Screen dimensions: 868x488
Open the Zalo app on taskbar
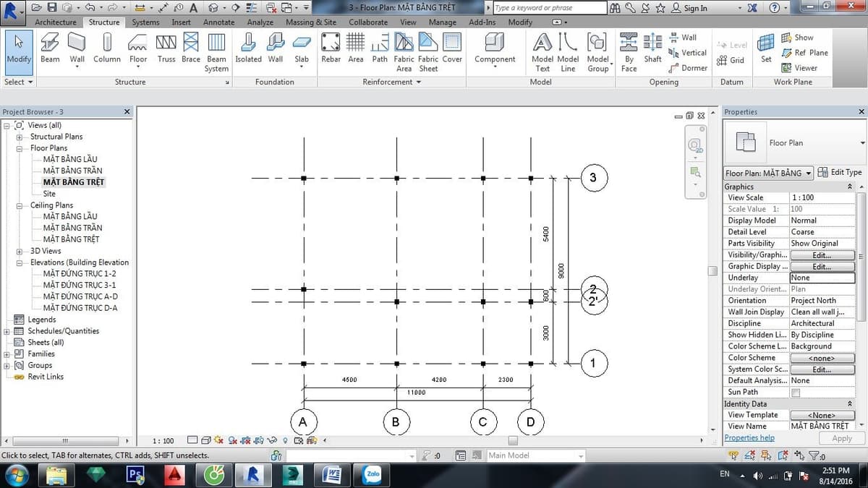pyautogui.click(x=373, y=474)
